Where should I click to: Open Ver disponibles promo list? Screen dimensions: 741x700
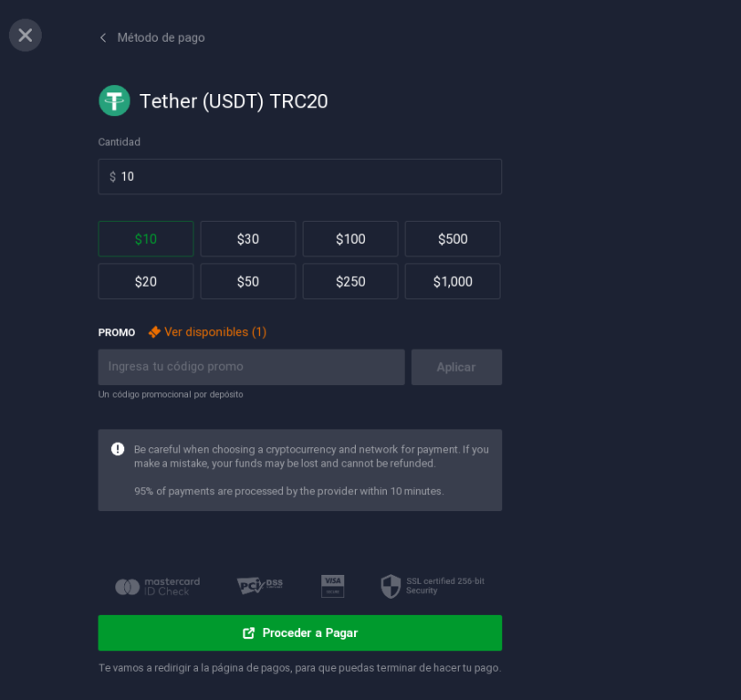tap(216, 332)
